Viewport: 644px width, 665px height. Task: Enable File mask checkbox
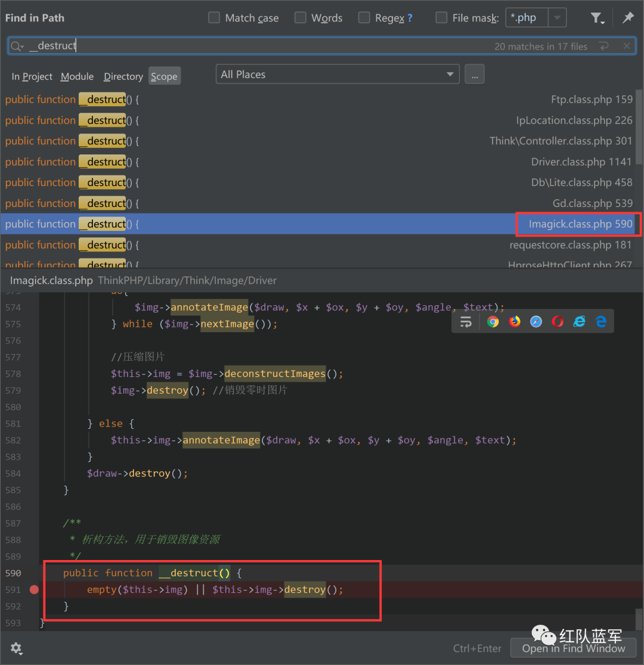tap(441, 18)
